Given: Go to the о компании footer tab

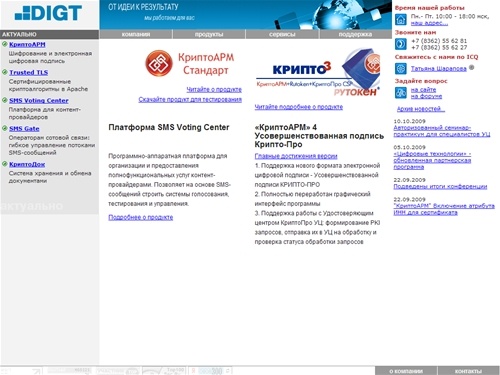Looking at the screenshot, I should click(x=406, y=371).
